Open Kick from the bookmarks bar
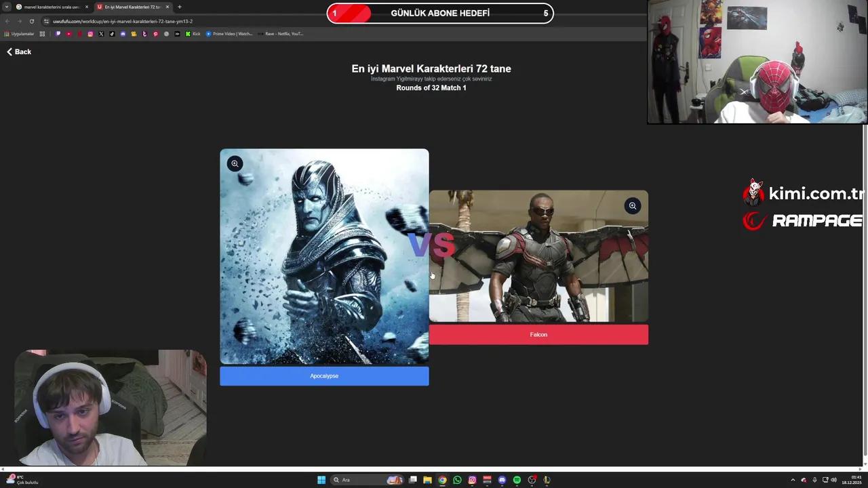The height and width of the screenshot is (488, 868). (x=193, y=33)
